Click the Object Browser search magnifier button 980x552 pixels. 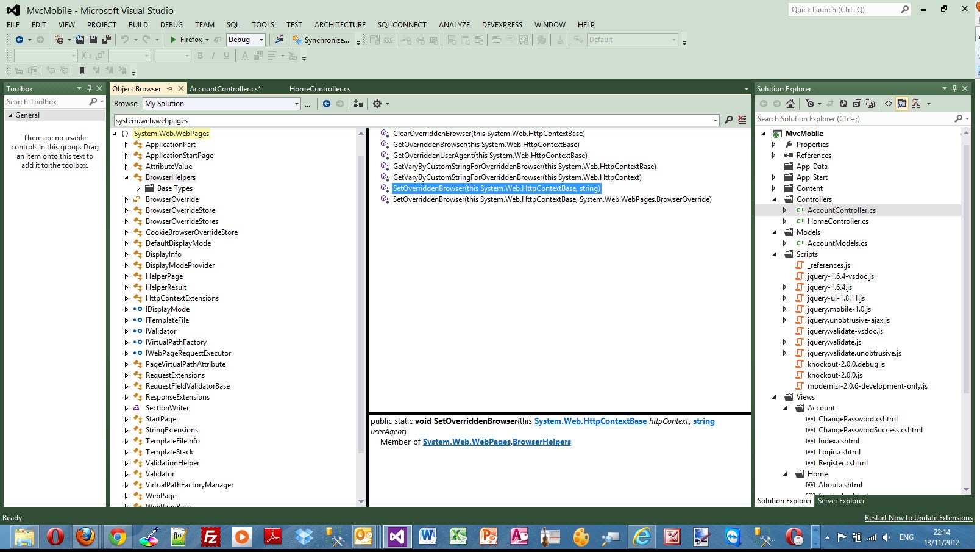[728, 120]
